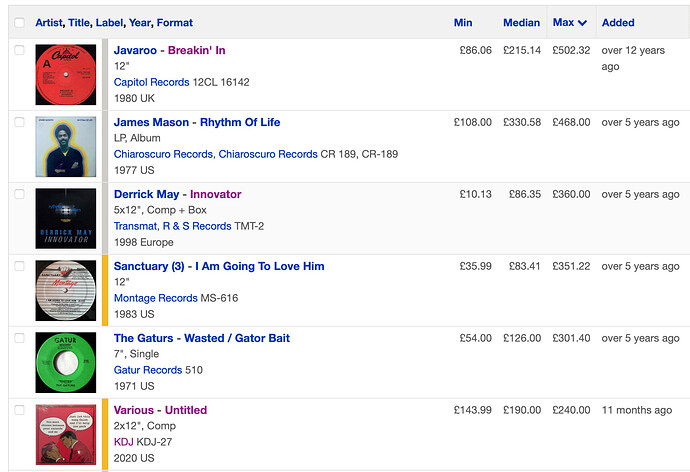Click '7", Single' format text
The width and height of the screenshot is (690, 472).
tap(136, 354)
